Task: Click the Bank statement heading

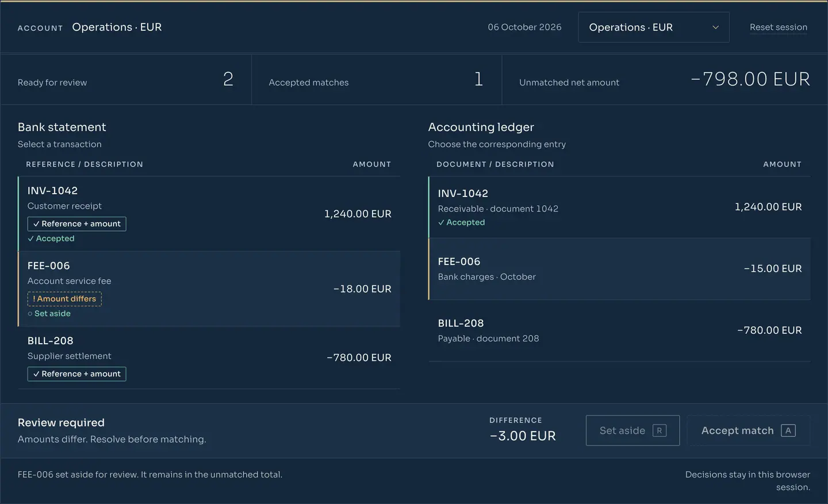Action: click(62, 127)
